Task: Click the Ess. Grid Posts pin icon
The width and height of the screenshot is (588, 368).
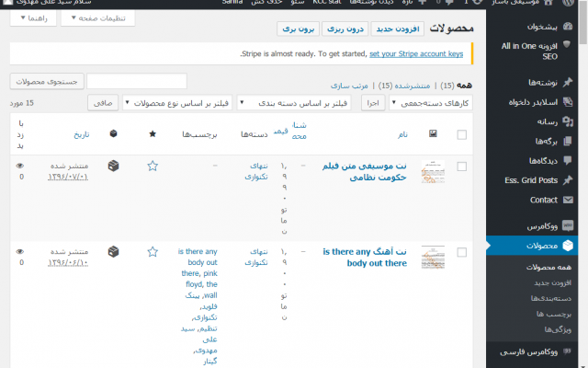Action: pyautogui.click(x=568, y=180)
